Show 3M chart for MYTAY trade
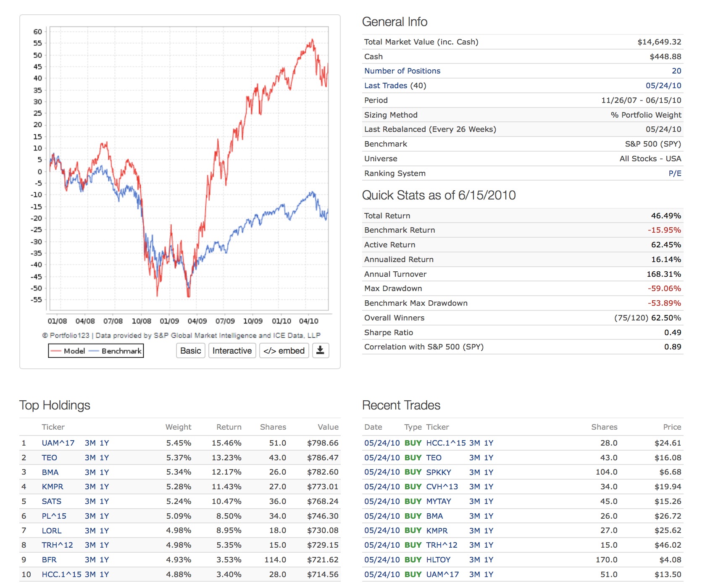Viewport: 705px width, 588px height. (474, 501)
